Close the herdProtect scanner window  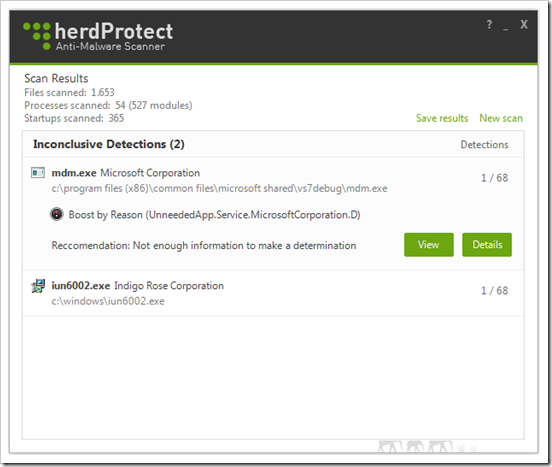(x=524, y=25)
